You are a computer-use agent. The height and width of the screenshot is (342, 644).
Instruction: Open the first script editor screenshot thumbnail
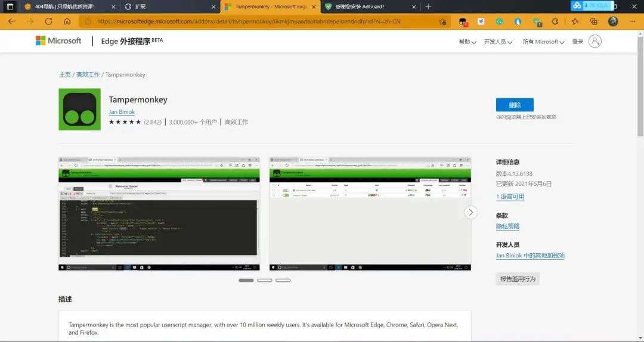(159, 213)
